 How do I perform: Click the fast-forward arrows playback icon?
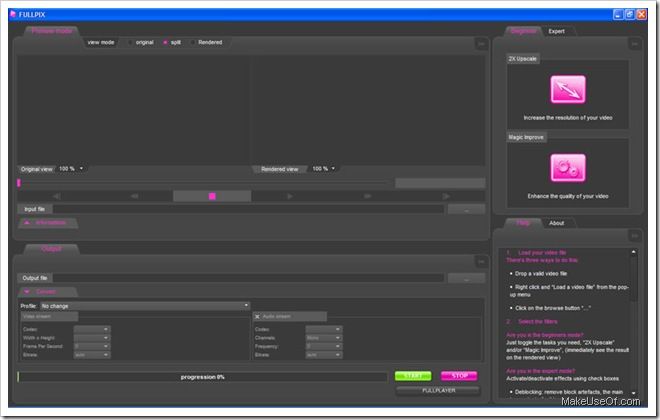coord(369,196)
